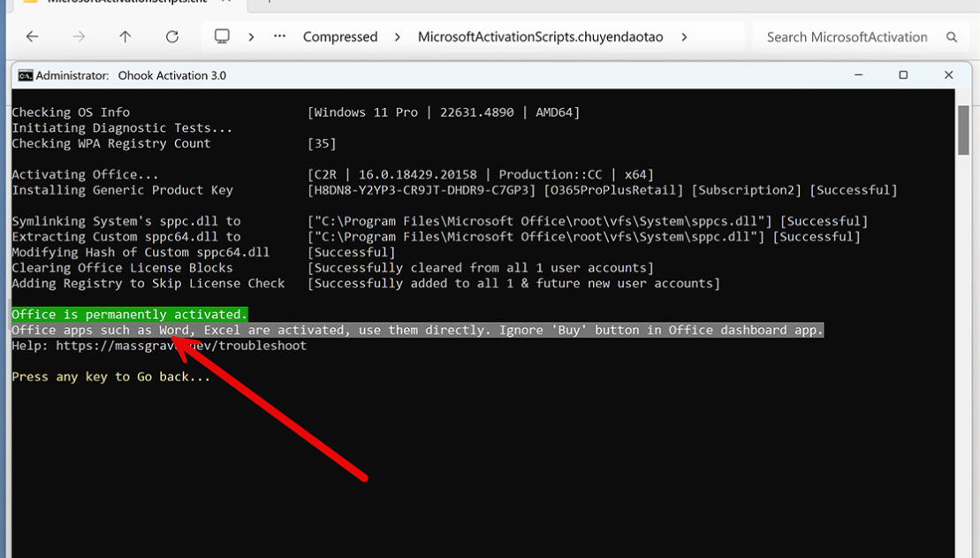Refresh the current folder view
Image resolution: width=980 pixels, height=558 pixels.
tap(172, 37)
